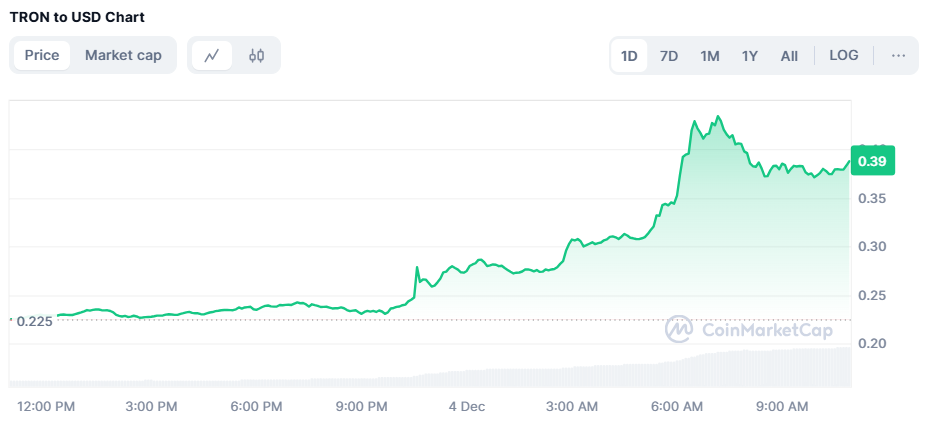Viewport: 929px width, 424px height.
Task: Click the green 0.39 current price label
Action: coord(872,161)
